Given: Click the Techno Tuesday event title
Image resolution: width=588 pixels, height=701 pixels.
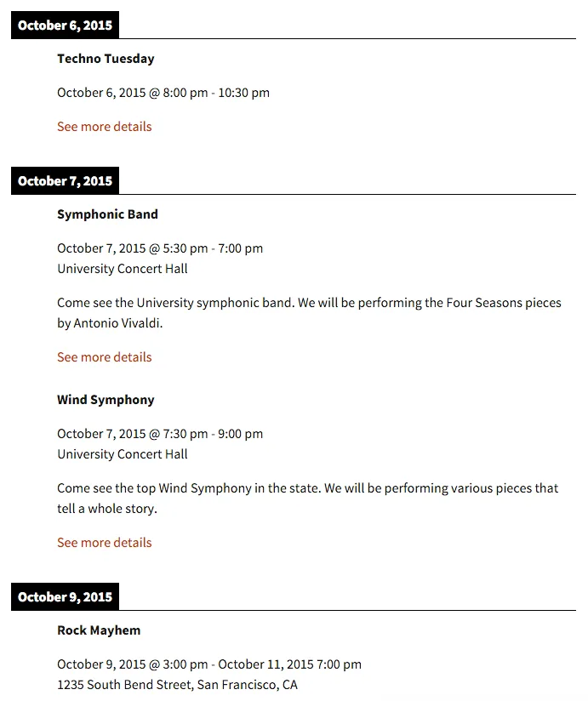Looking at the screenshot, I should 106,59.
